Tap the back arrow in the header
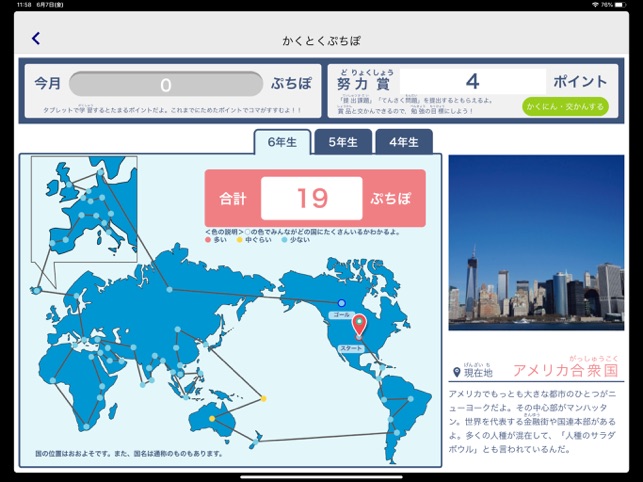This screenshot has height=482, width=643. coord(36,39)
